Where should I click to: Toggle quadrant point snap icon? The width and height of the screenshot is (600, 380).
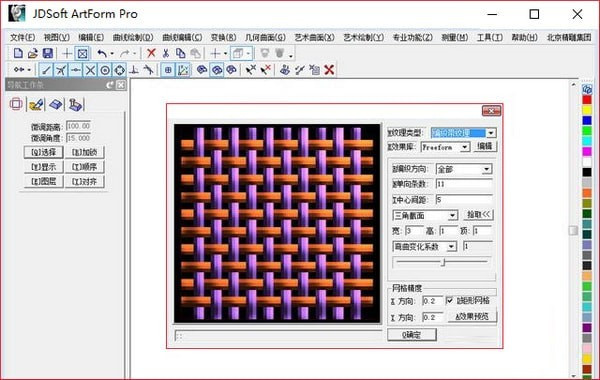(x=120, y=70)
